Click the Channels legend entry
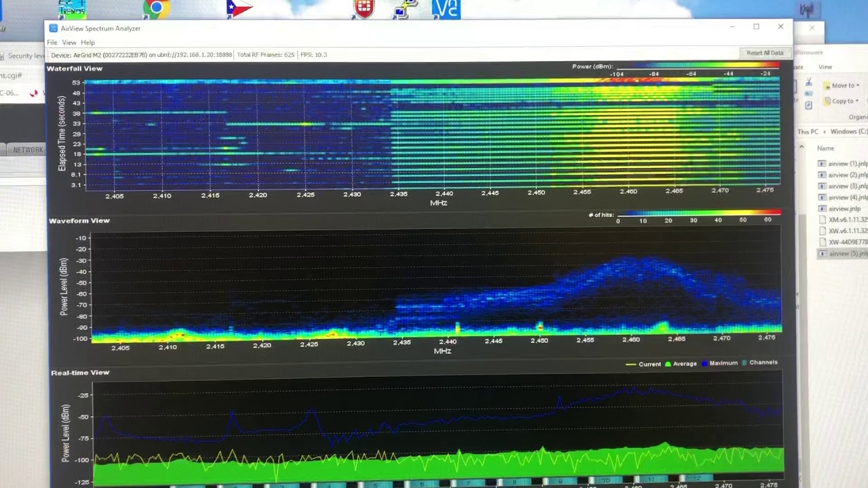This screenshot has width=868, height=488. (759, 363)
